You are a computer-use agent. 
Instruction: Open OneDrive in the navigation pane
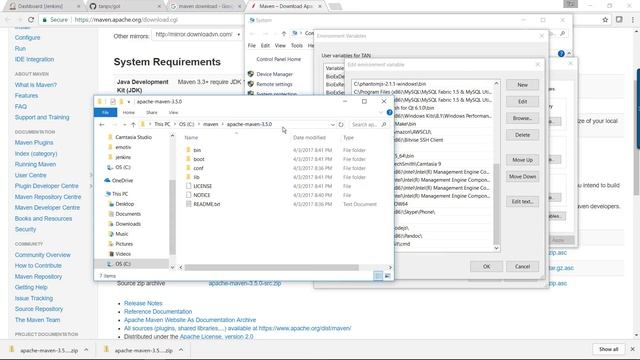tap(122, 180)
